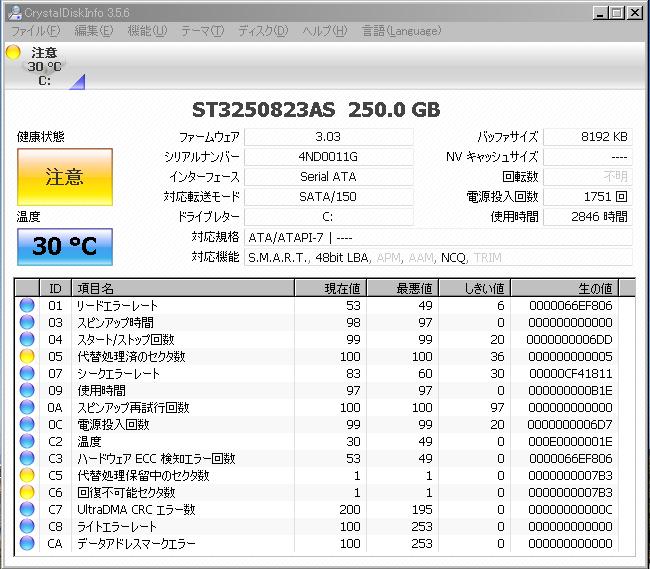Click the serial number field 4ND0011G
This screenshot has height=569, width=650.
coord(329,157)
